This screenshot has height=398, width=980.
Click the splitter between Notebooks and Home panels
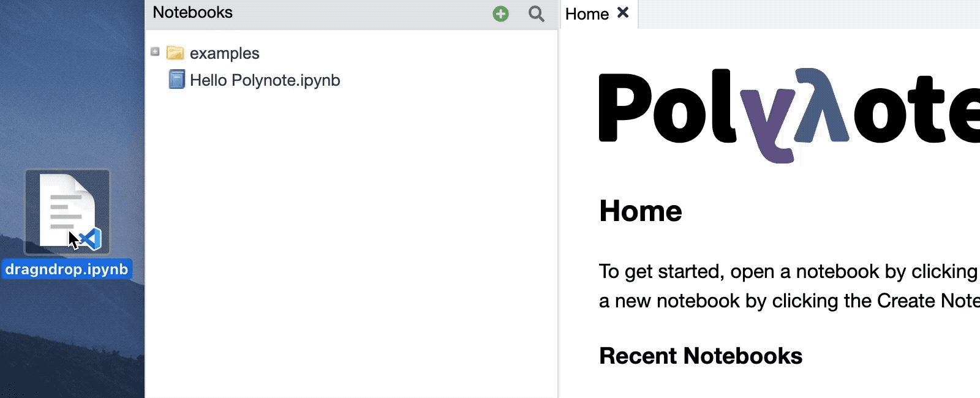[558, 214]
